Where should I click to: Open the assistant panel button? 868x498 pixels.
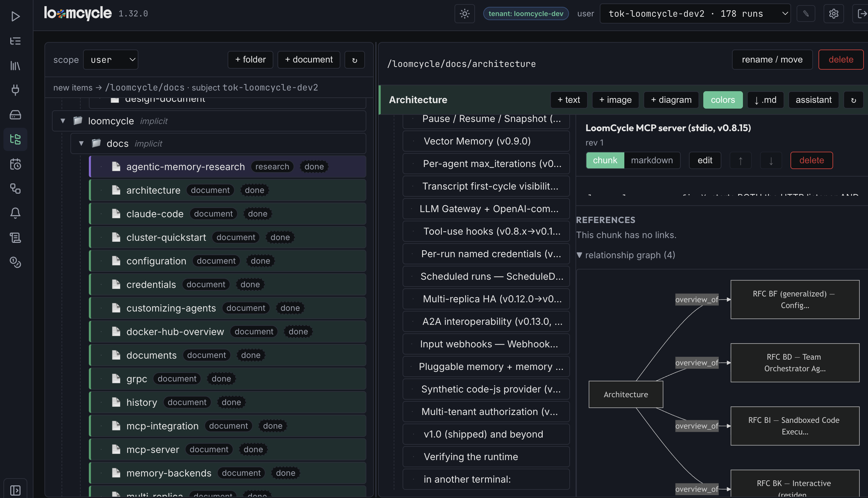(x=813, y=100)
